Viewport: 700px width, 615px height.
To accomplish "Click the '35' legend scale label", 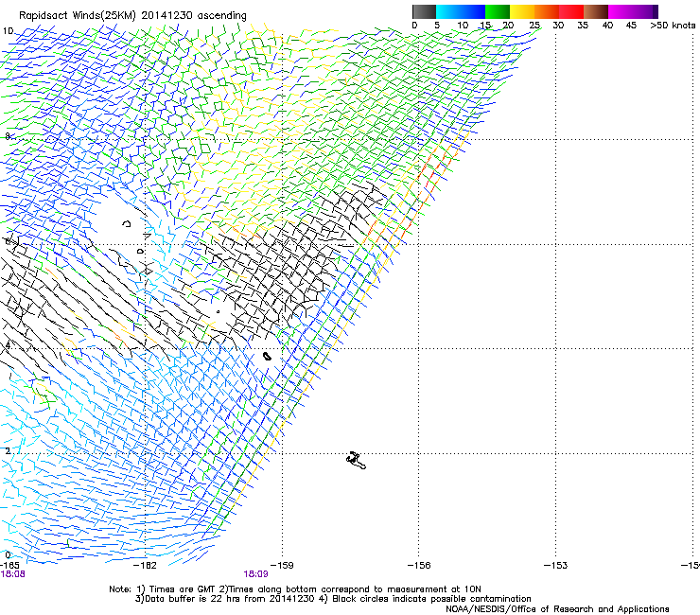I will click(x=583, y=26).
